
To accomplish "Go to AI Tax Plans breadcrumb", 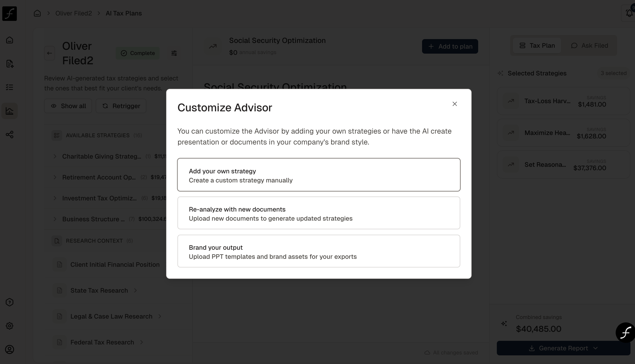I will 124,13.
